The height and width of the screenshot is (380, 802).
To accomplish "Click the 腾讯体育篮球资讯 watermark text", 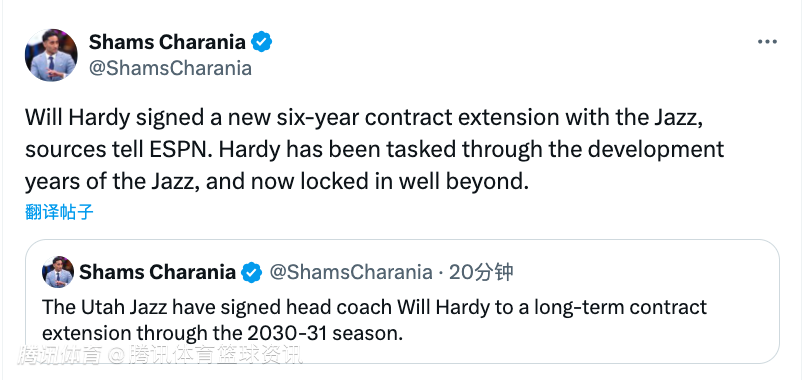I will pyautogui.click(x=214, y=355).
